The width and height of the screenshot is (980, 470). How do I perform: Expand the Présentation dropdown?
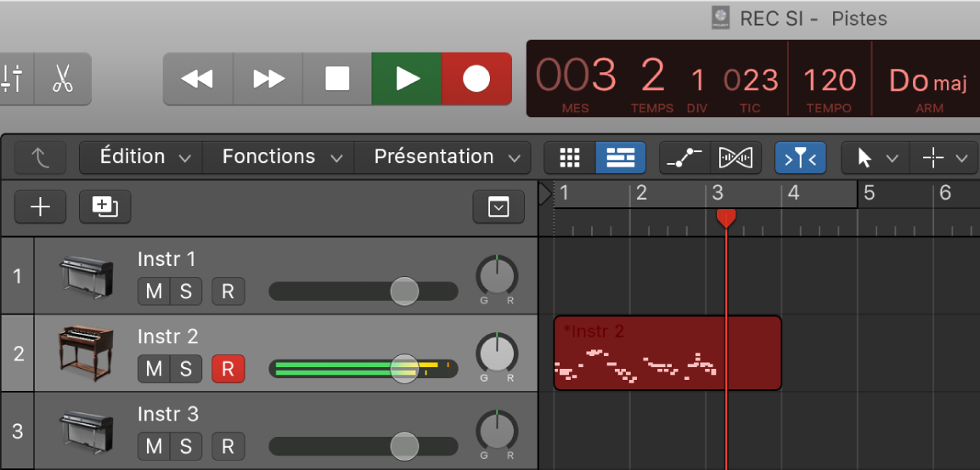(x=443, y=157)
